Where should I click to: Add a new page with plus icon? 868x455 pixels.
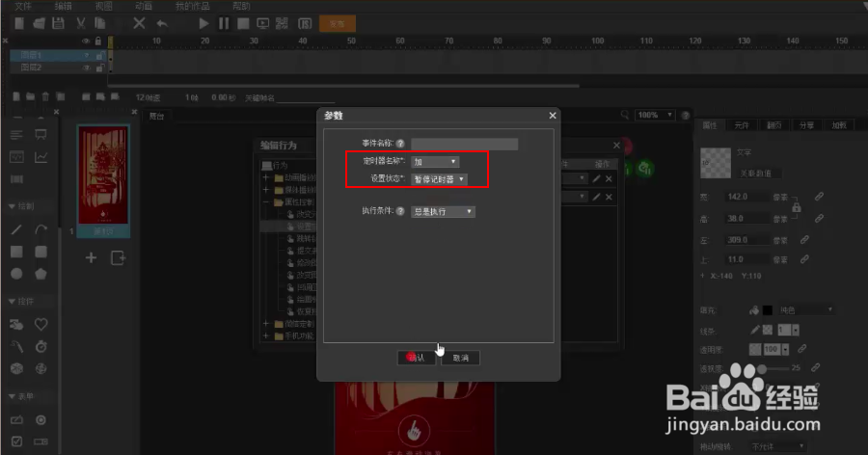pyautogui.click(x=91, y=258)
